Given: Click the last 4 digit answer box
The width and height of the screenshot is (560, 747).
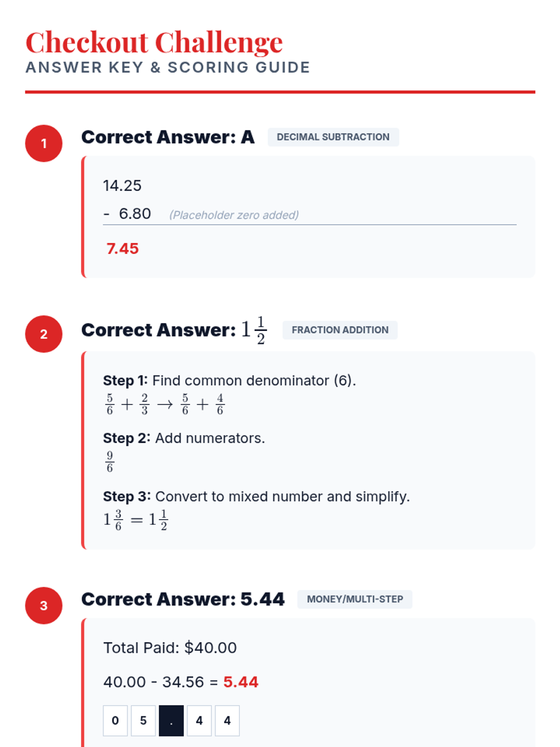Looking at the screenshot, I should tap(227, 721).
